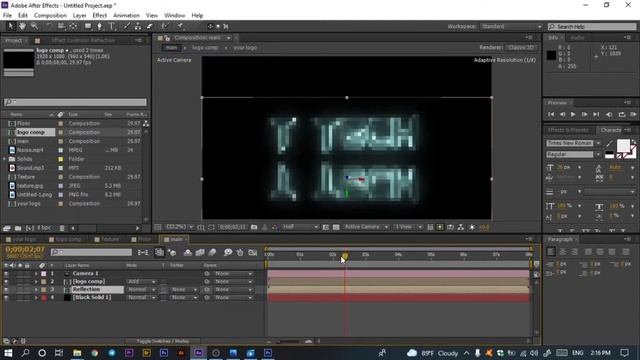
Task: Expand the Reflection layer properties
Action: [x=36, y=289]
